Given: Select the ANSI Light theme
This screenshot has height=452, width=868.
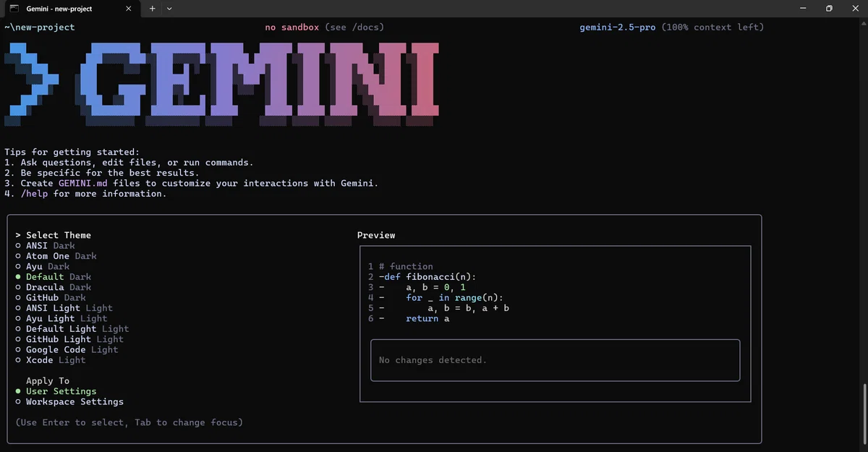Looking at the screenshot, I should pyautogui.click(x=64, y=308).
